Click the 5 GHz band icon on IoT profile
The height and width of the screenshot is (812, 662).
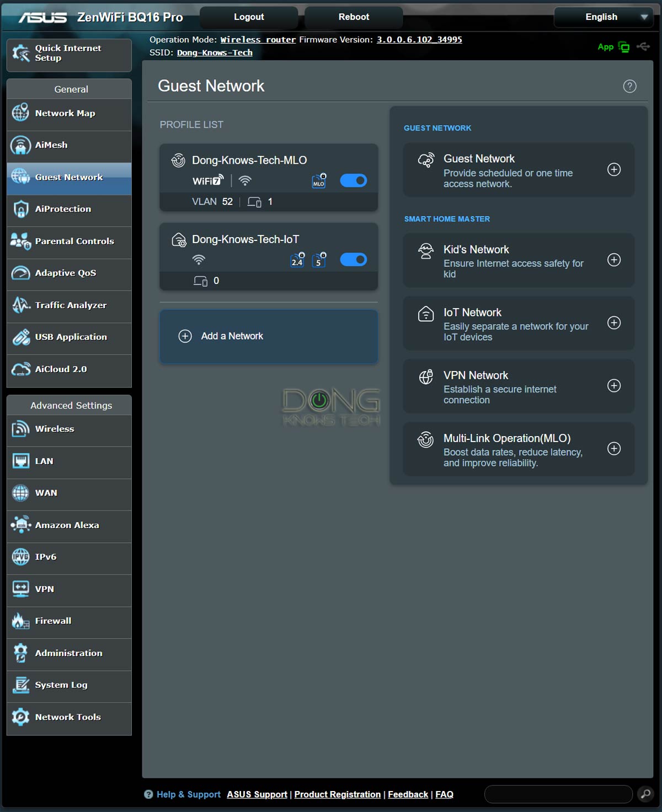pos(319,260)
